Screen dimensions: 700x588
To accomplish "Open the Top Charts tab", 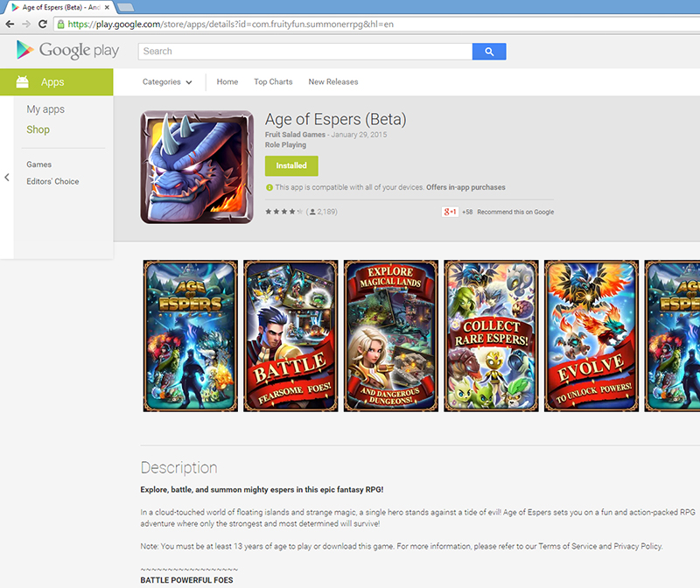I will tap(273, 82).
